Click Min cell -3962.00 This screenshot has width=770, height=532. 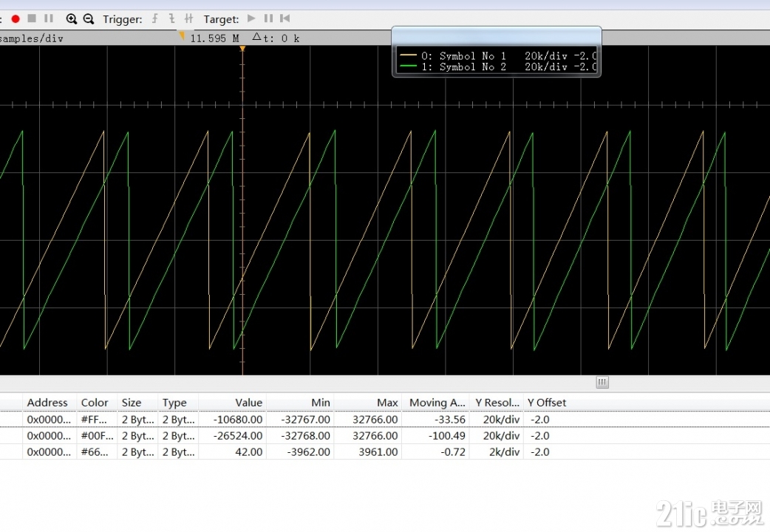[300, 452]
